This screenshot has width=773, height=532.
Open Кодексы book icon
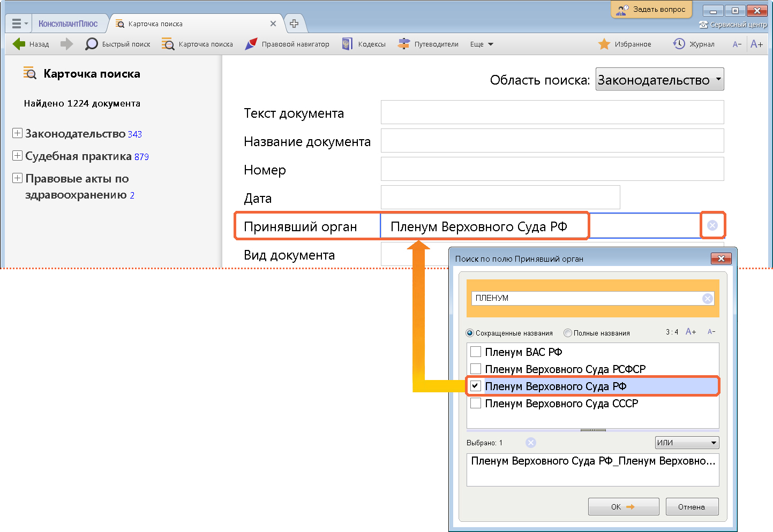[347, 44]
